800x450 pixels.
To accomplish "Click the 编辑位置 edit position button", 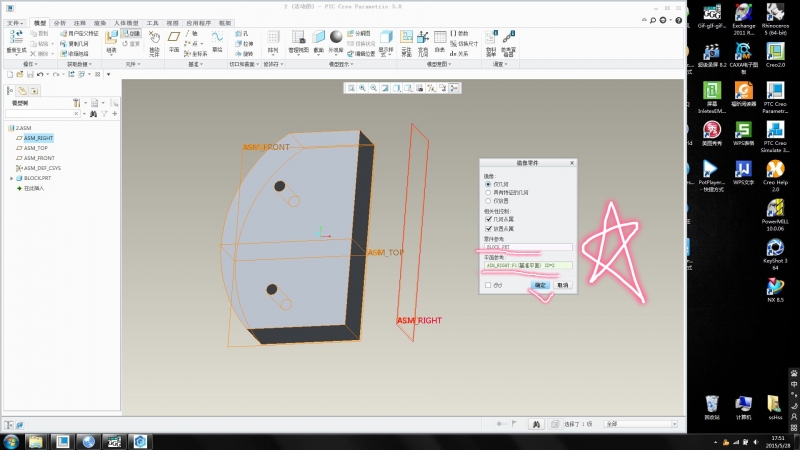I will click(x=361, y=54).
